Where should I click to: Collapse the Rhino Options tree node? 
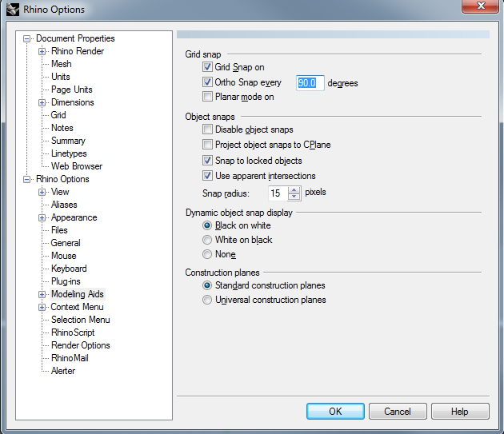26,179
